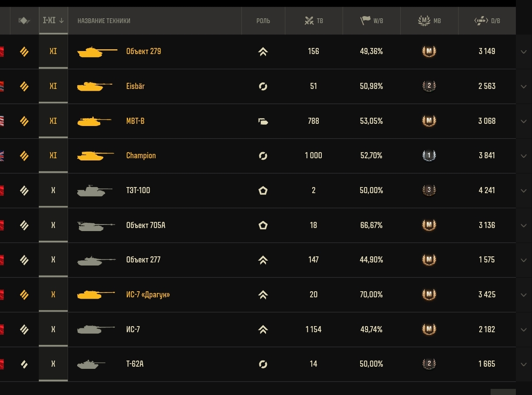
Task: Sort by battles count (ТВ) column header
Action: point(314,20)
